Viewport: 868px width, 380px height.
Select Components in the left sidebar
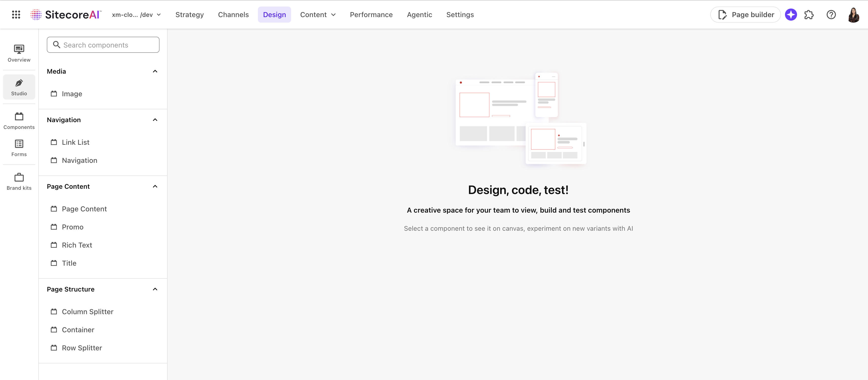pos(19,120)
